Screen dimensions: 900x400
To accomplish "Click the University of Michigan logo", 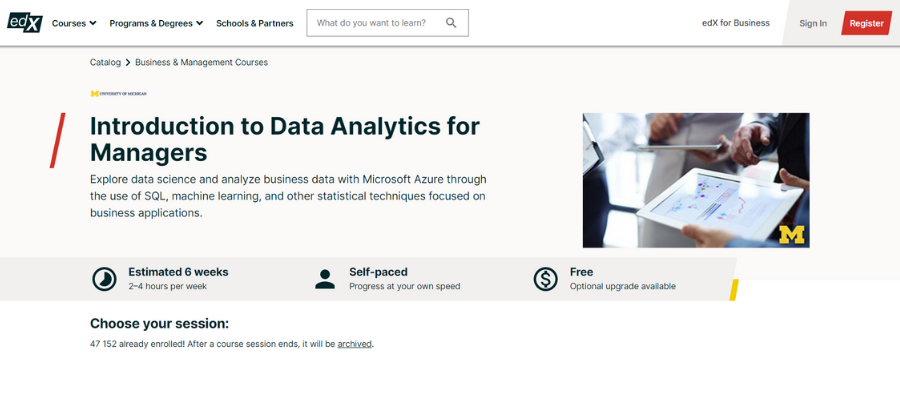I will (118, 93).
